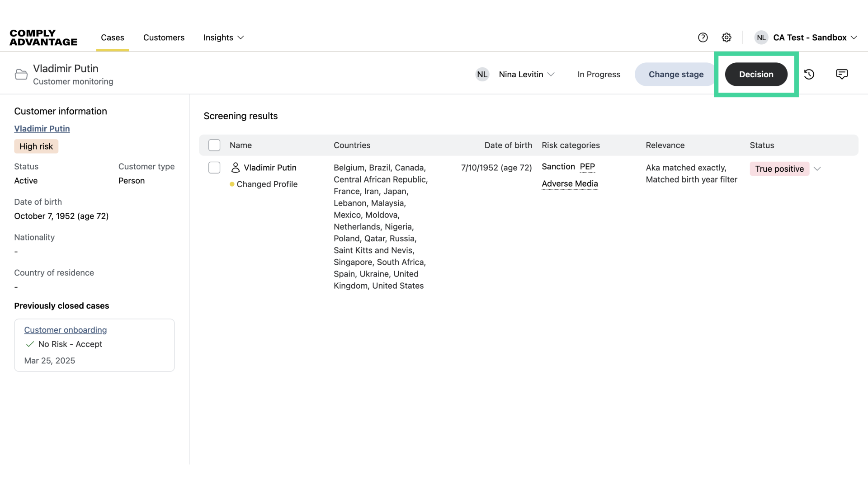Open the settings gear icon
The image size is (868, 488).
coord(726,38)
